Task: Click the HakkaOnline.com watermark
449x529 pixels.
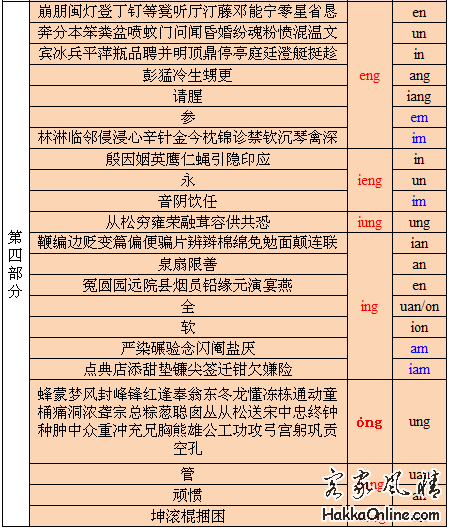Action: pyautogui.click(x=381, y=515)
